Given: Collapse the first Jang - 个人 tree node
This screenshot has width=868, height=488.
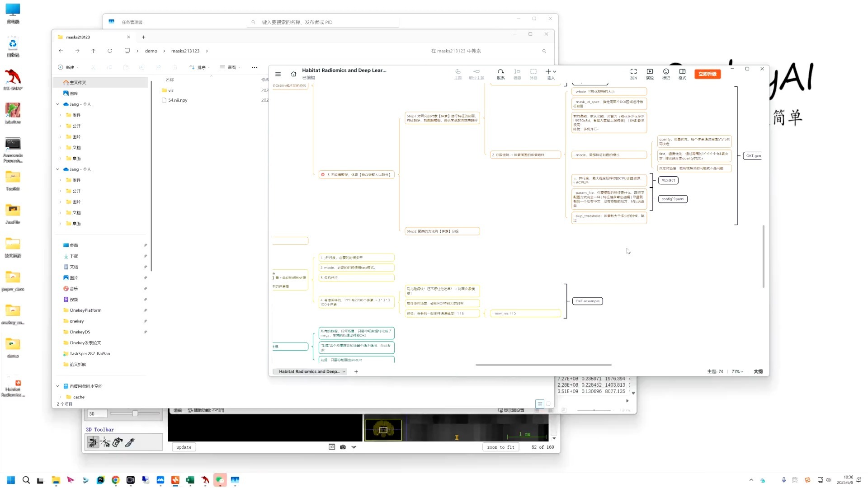Looking at the screenshot, I should [x=57, y=104].
